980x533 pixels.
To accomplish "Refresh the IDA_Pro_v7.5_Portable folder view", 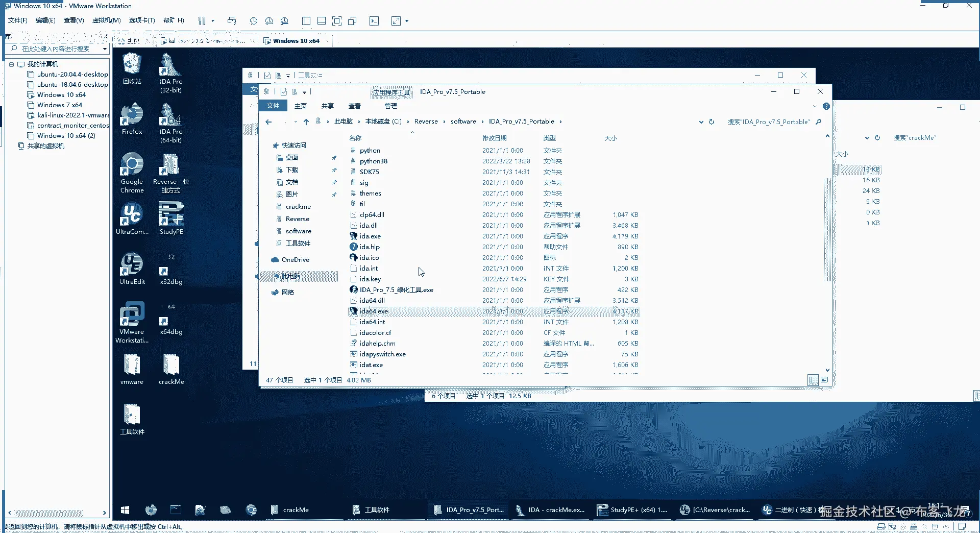I will click(x=712, y=122).
